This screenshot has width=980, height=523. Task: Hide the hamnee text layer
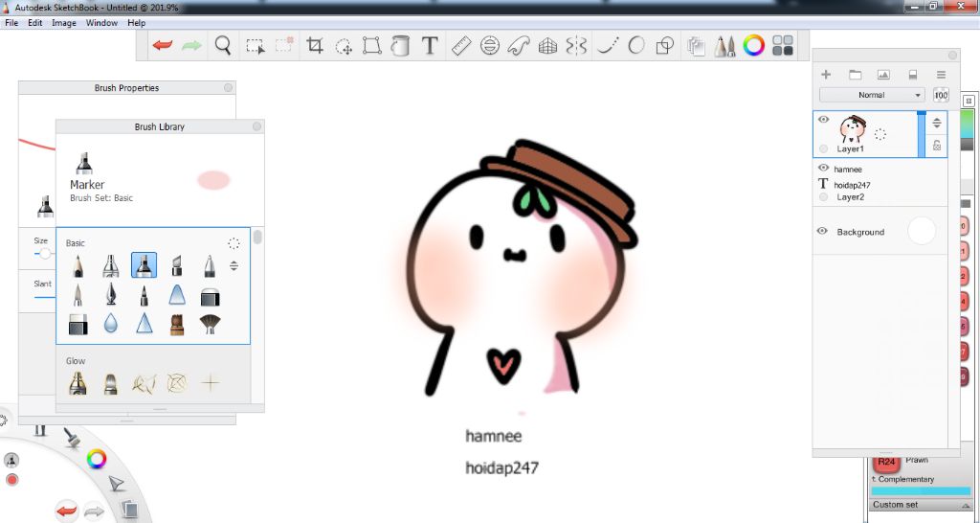point(823,169)
